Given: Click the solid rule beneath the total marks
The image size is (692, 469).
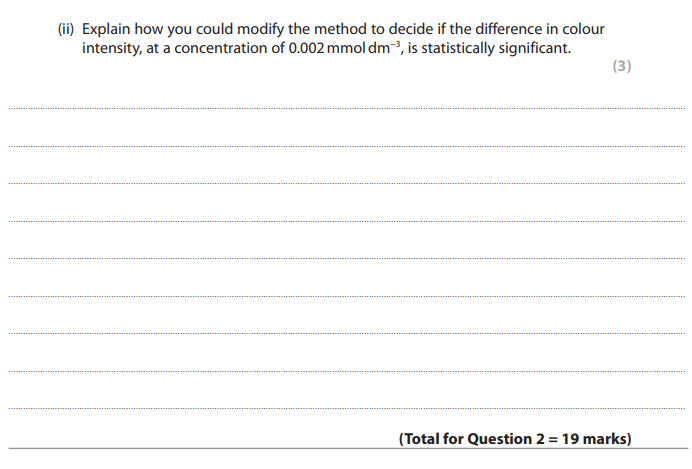Looking at the screenshot, I should pyautogui.click(x=348, y=449).
